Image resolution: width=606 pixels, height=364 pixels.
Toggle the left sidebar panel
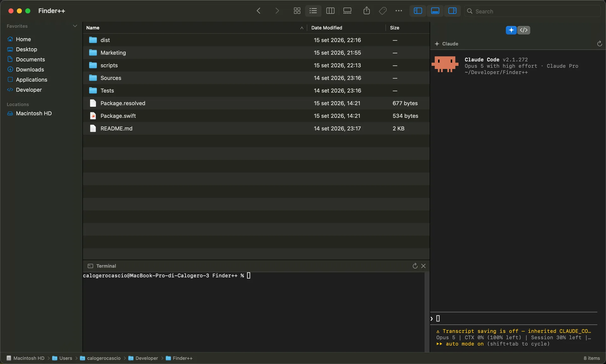(x=418, y=11)
